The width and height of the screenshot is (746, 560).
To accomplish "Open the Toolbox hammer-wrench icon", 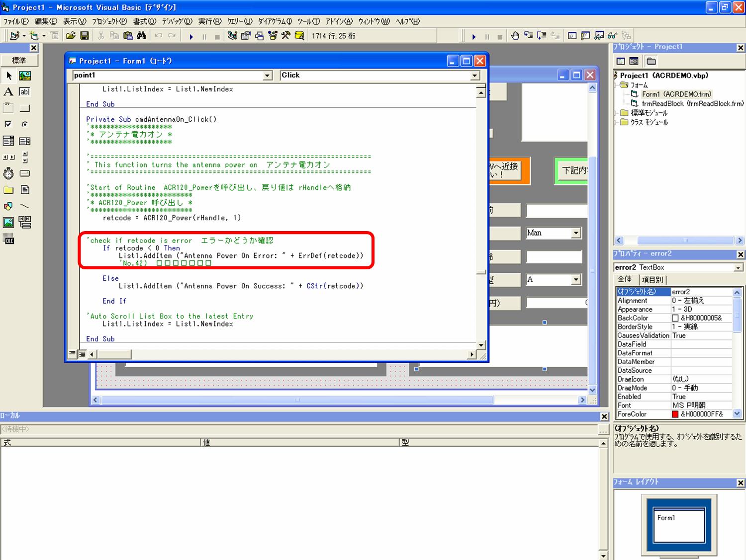I will [286, 36].
